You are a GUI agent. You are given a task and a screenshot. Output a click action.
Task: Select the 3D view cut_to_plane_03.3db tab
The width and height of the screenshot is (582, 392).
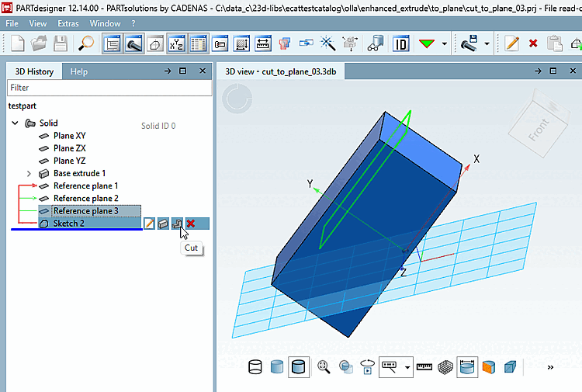281,71
